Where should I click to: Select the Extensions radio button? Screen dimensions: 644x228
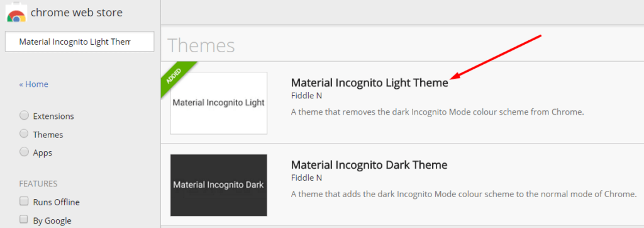[x=25, y=116]
